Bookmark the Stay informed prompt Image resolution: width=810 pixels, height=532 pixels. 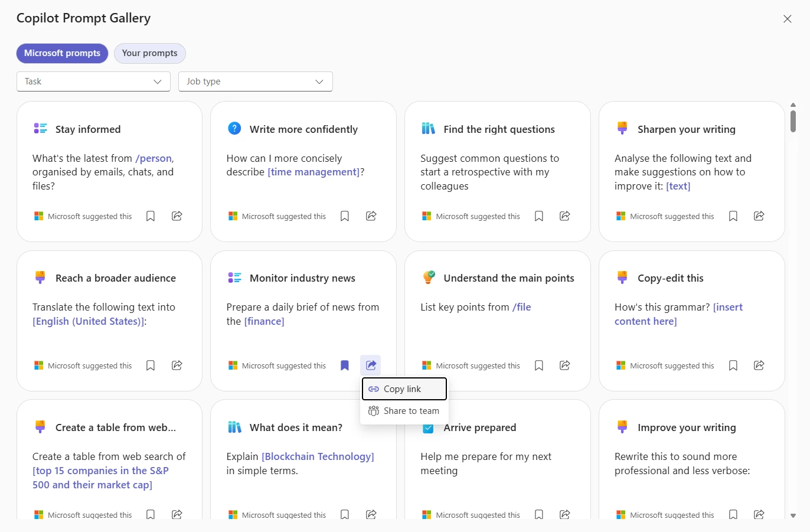151,216
